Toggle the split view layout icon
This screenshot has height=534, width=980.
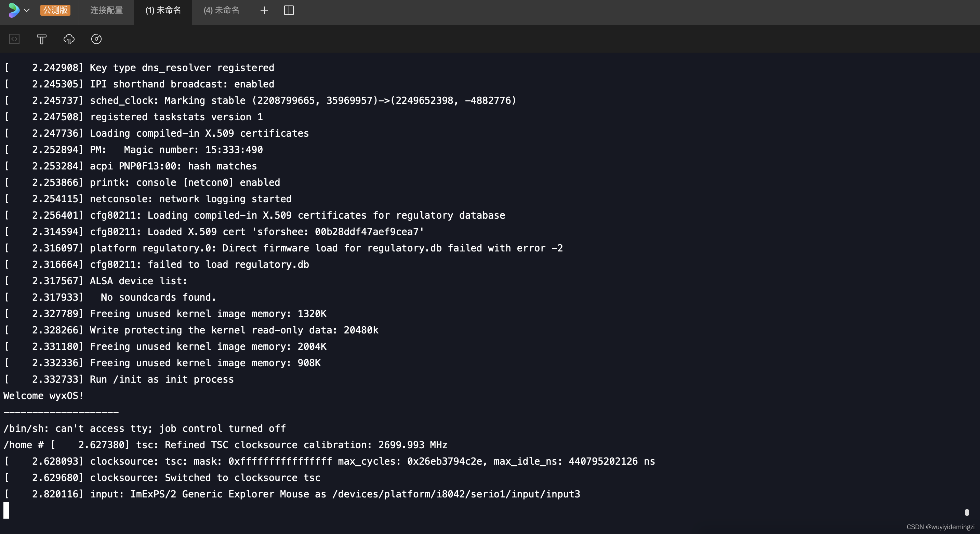pos(289,10)
